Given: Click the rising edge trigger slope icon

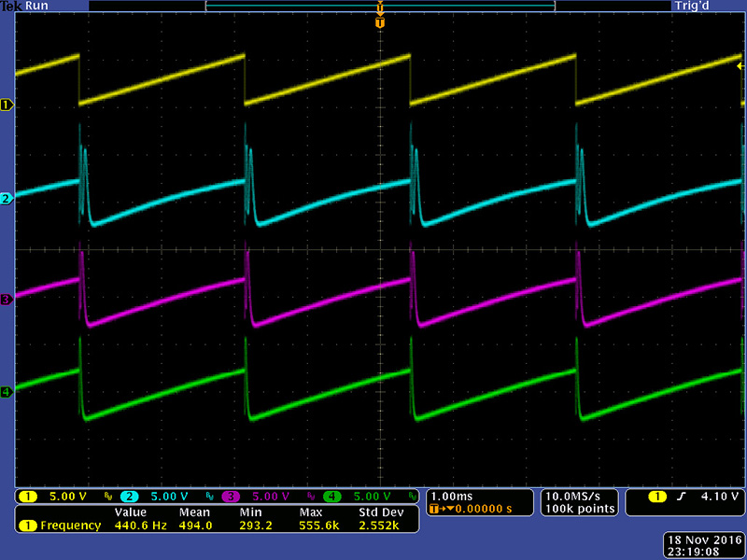Looking at the screenshot, I should 682,497.
